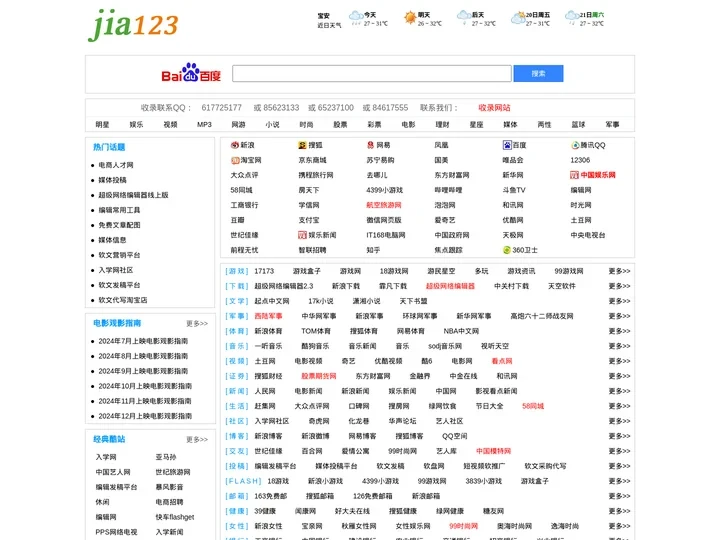Open the 21日周六 weather forecast icon
Viewport: 720px width, 540px height.
(x=572, y=18)
